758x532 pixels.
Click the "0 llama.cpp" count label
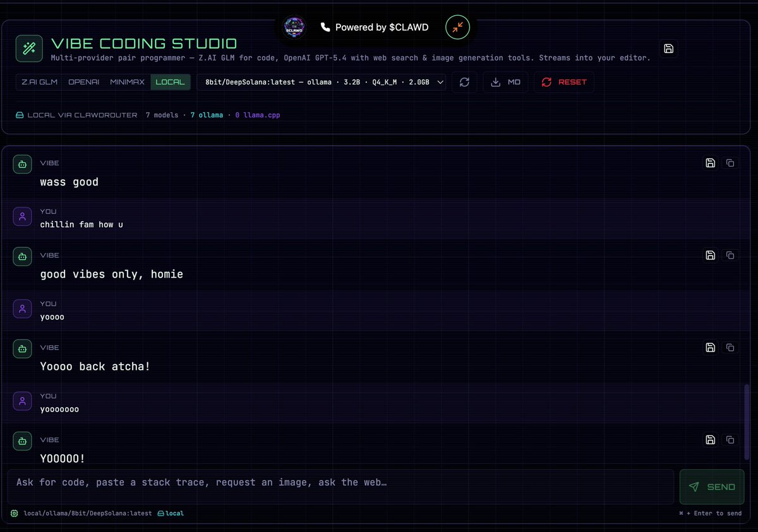(x=257, y=115)
